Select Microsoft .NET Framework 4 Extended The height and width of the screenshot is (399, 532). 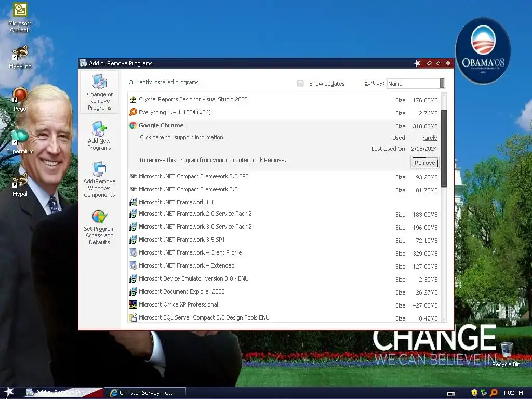click(284, 265)
